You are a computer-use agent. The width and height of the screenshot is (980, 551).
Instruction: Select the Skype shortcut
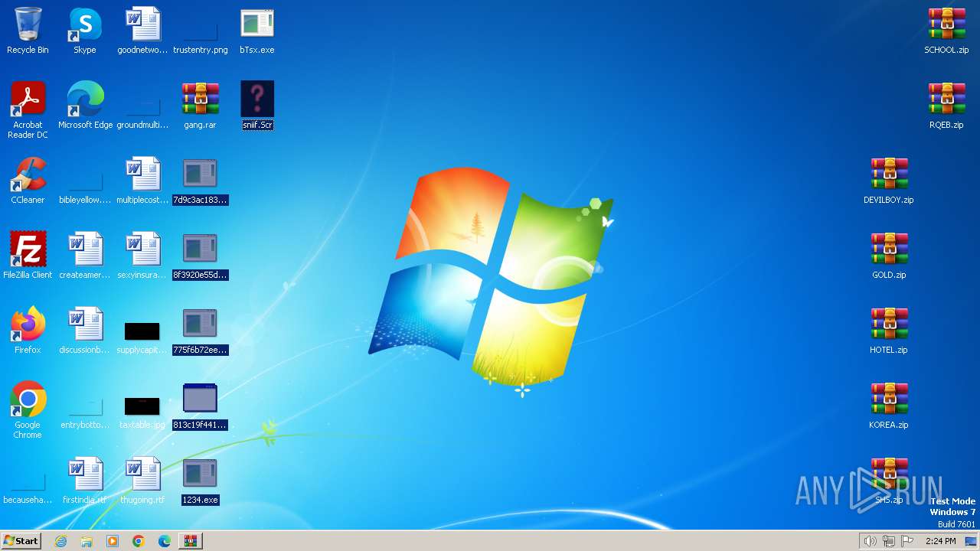(x=85, y=31)
